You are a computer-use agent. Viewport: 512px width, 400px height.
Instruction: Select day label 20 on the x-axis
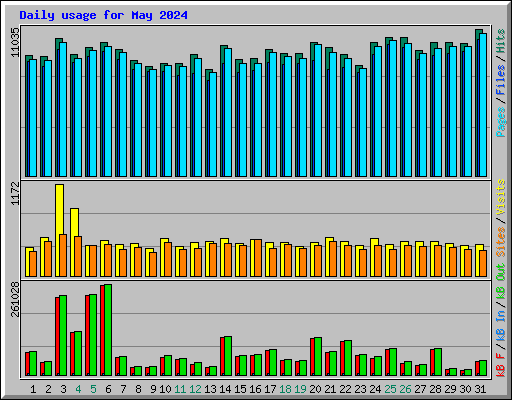tap(315, 389)
